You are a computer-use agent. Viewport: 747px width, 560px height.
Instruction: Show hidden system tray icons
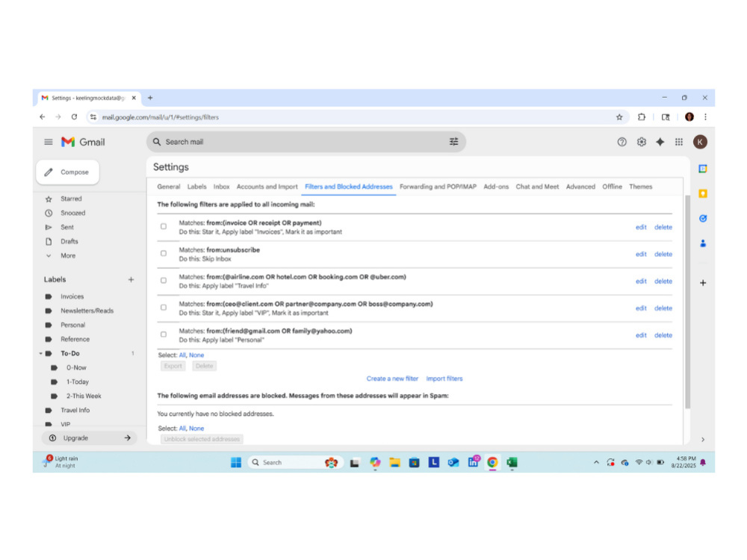click(x=596, y=462)
